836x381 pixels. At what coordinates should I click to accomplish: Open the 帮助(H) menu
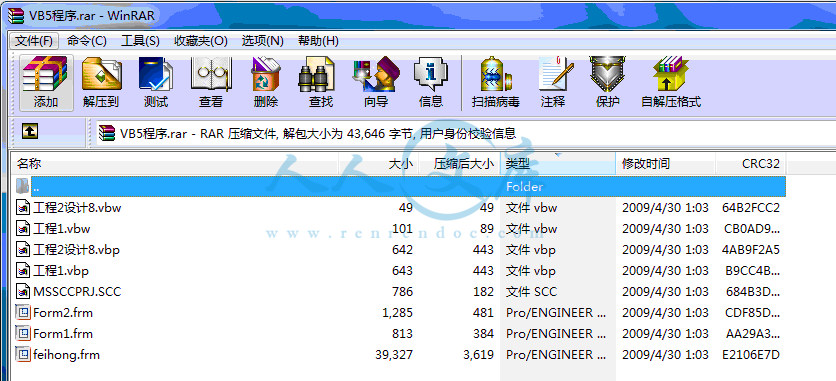[318, 41]
